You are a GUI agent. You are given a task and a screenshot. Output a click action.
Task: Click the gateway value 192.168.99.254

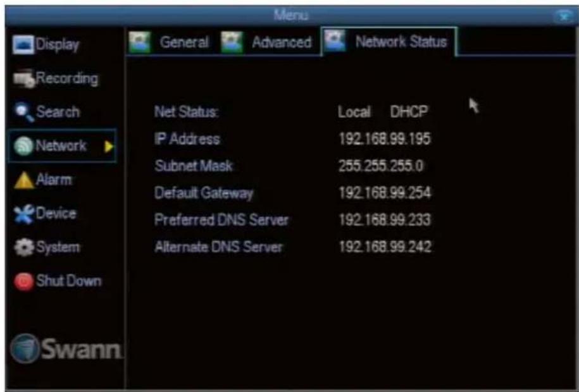click(x=384, y=193)
